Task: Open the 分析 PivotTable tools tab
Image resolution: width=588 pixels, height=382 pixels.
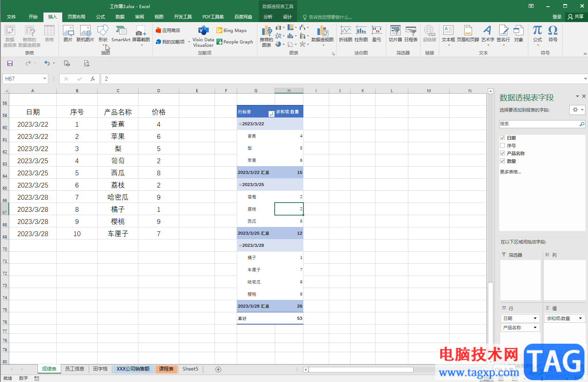Action: point(268,17)
